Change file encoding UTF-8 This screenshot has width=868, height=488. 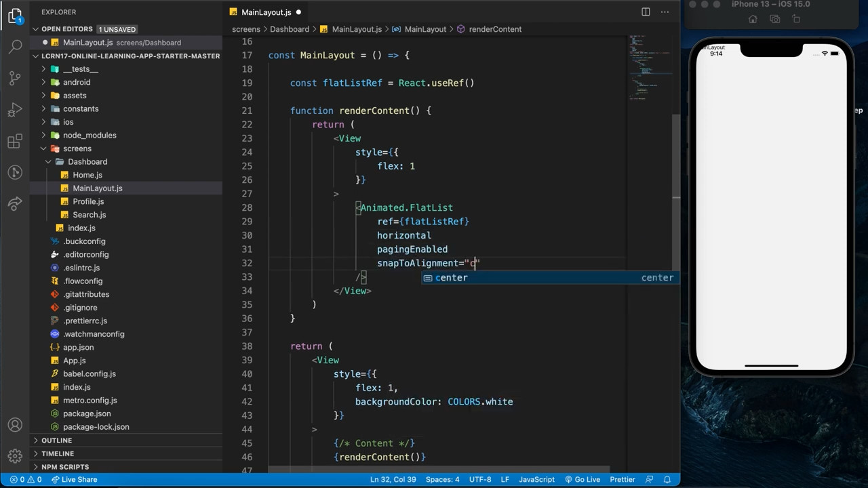click(x=480, y=479)
